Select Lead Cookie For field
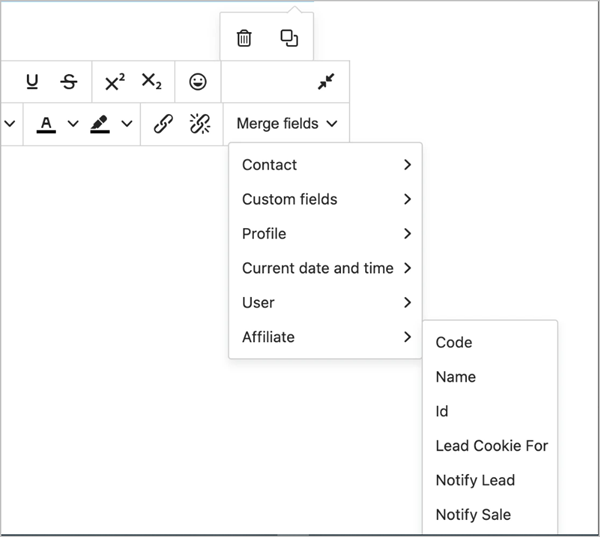Image resolution: width=600 pixels, height=537 pixels. click(x=490, y=446)
